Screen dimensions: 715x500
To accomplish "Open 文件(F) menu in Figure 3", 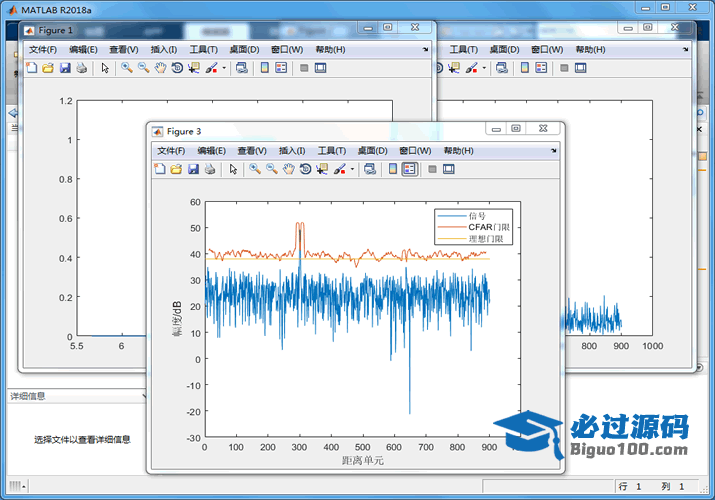I will 171,151.
